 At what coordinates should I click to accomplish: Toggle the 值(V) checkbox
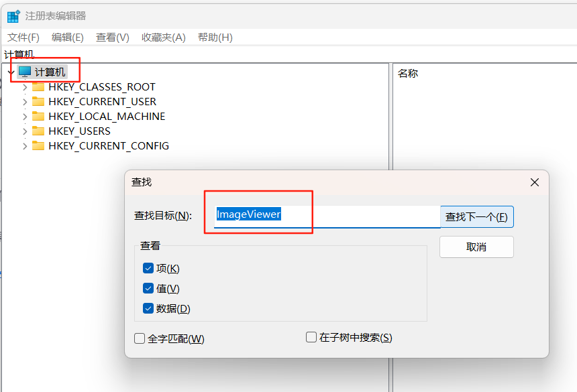click(x=148, y=288)
